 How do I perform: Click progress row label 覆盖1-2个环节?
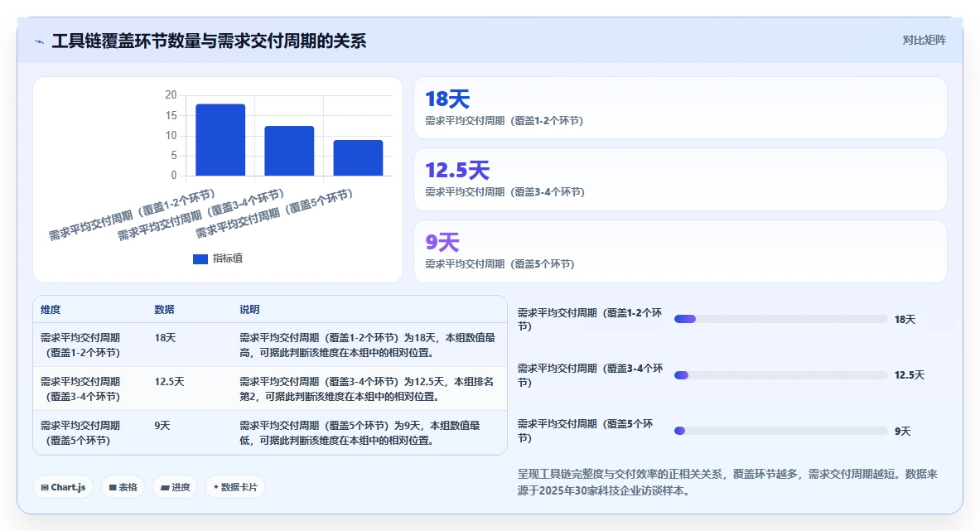point(589,319)
